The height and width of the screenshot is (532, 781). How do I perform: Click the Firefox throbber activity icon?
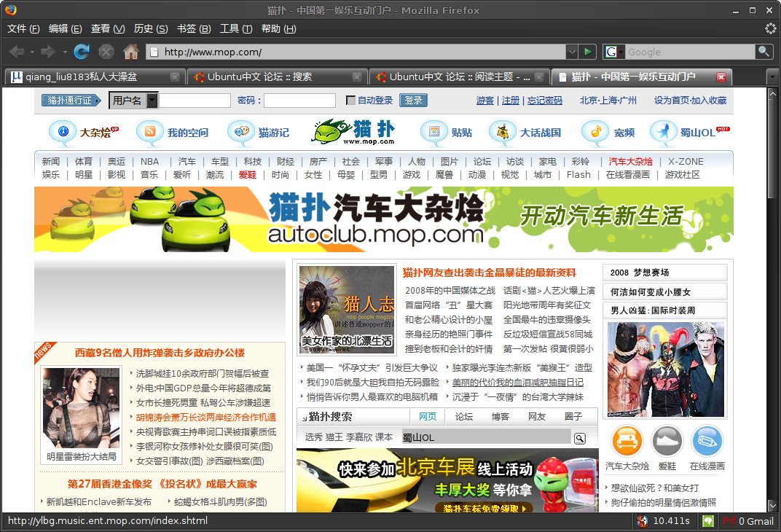(771, 28)
